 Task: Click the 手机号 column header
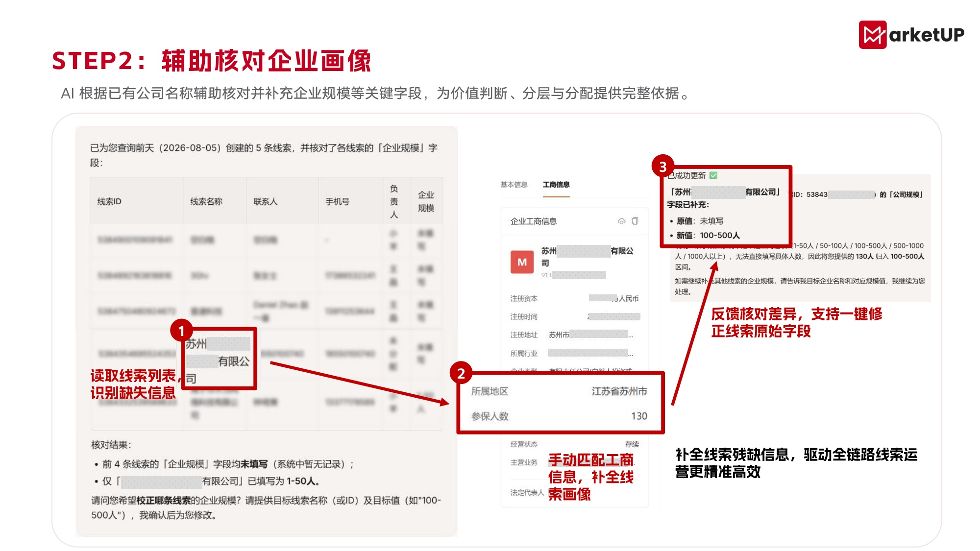coord(338,201)
